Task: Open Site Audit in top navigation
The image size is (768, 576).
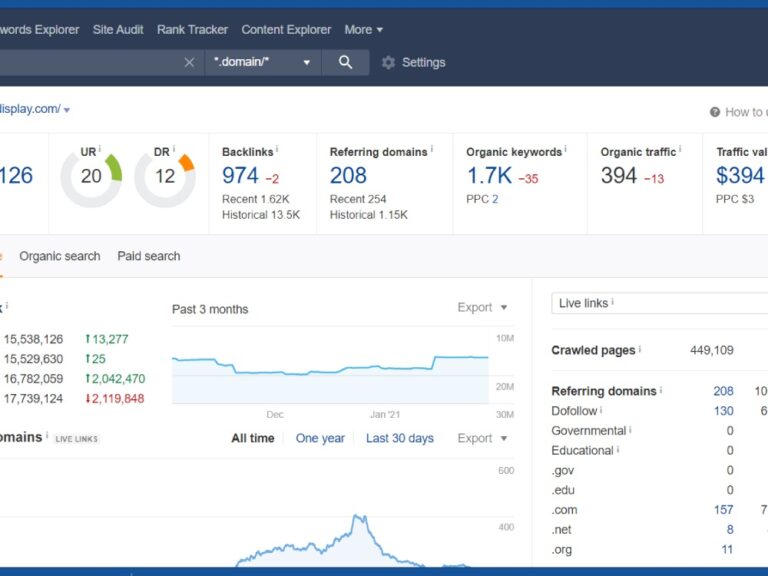Action: [x=118, y=29]
